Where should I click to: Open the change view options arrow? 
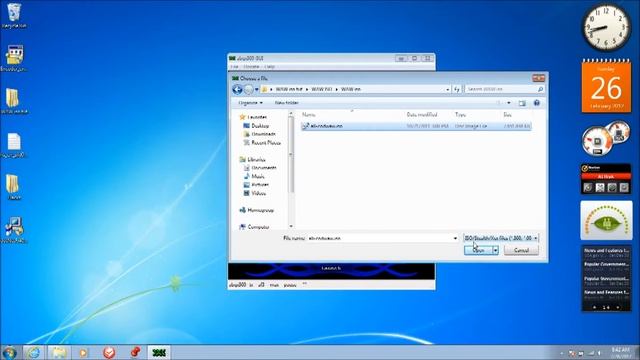pos(509,103)
